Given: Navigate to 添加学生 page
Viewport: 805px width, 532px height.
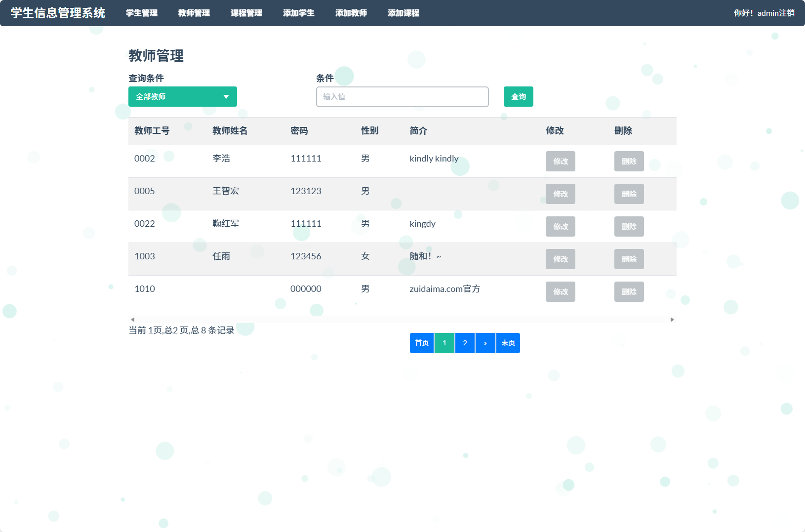Looking at the screenshot, I should 298,13.
